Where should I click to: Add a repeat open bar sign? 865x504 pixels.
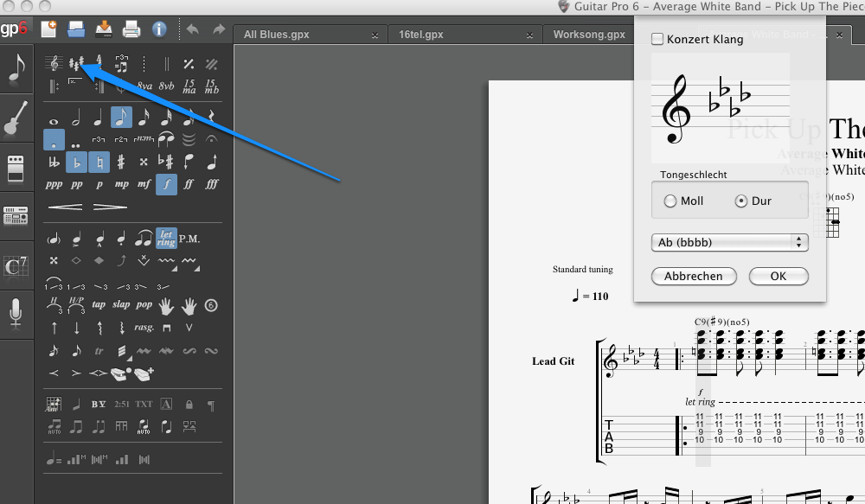click(x=54, y=86)
